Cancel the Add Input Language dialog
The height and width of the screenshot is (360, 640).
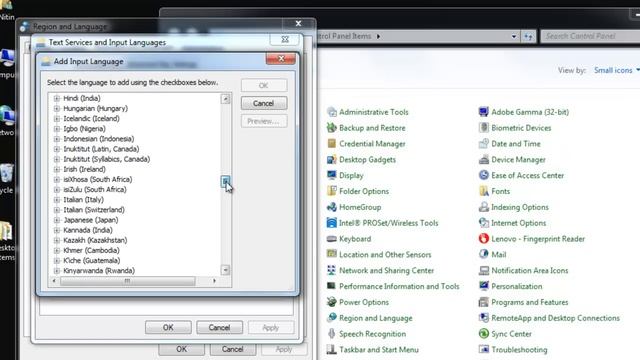[x=264, y=103]
